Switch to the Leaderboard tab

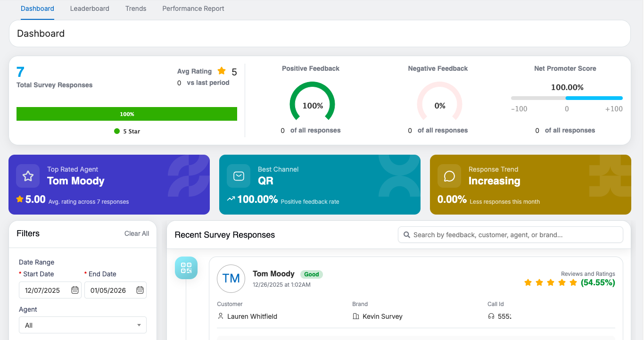click(x=90, y=8)
